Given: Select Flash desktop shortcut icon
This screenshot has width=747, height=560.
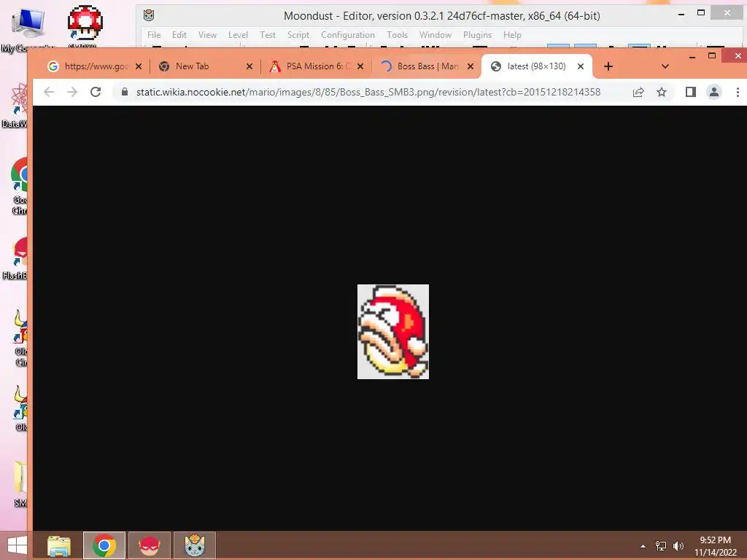Looking at the screenshot, I should (17, 259).
